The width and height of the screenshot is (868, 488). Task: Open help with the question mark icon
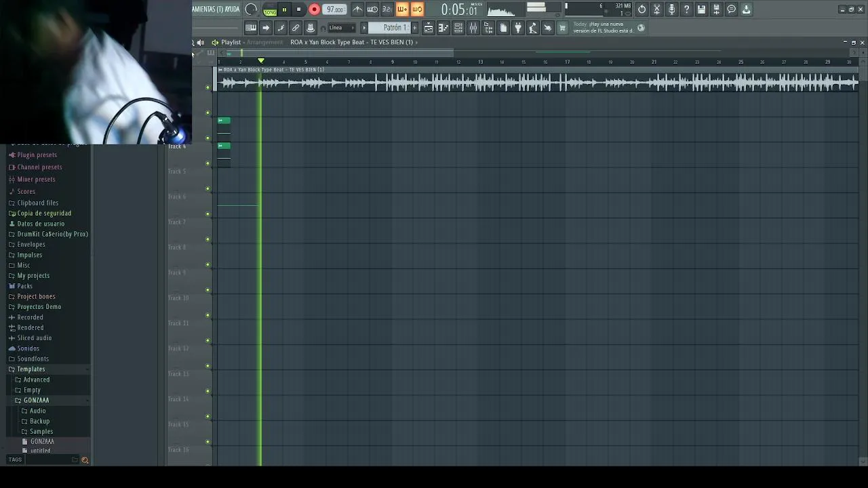click(686, 9)
